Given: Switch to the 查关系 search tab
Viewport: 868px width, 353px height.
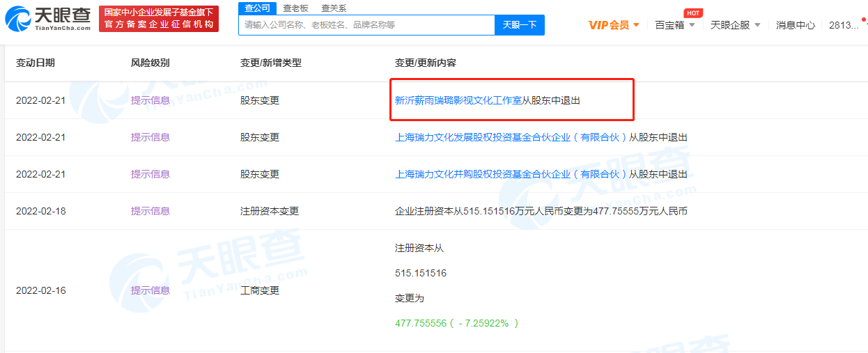Looking at the screenshot, I should (334, 8).
